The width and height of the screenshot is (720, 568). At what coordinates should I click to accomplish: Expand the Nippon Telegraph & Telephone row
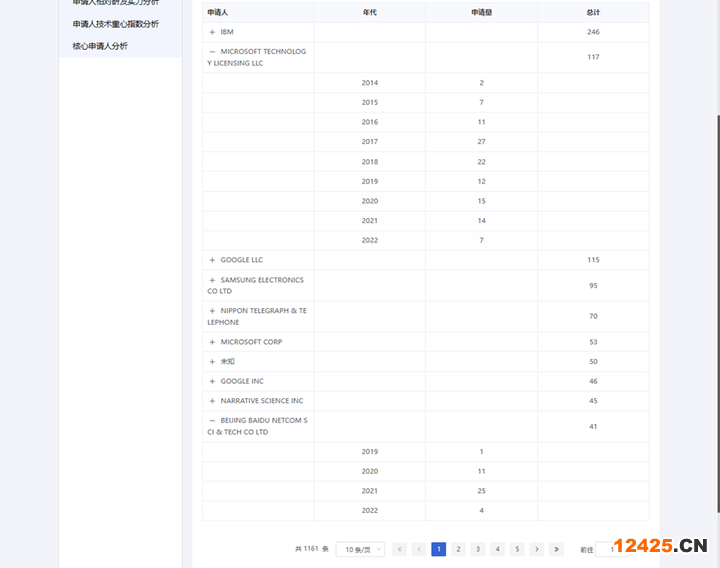click(x=212, y=311)
